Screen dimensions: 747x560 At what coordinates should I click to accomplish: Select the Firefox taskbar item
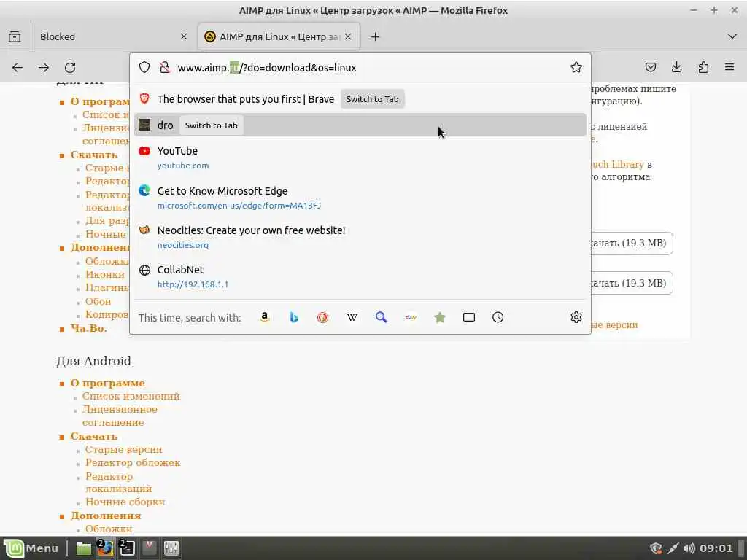click(x=105, y=548)
